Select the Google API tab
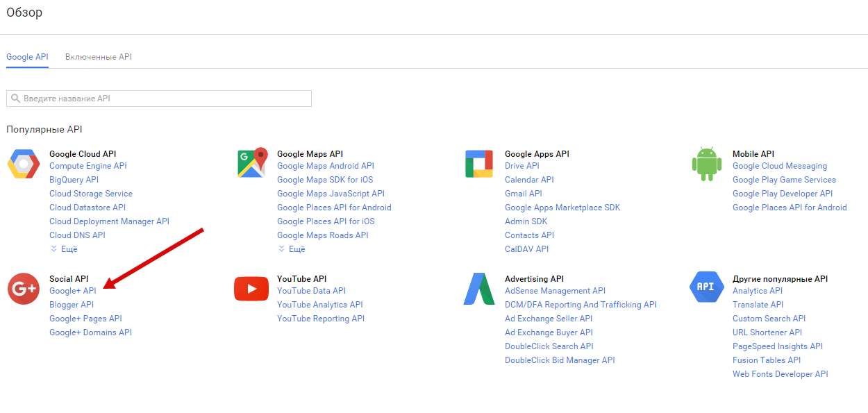The width and height of the screenshot is (868, 413). pos(27,57)
